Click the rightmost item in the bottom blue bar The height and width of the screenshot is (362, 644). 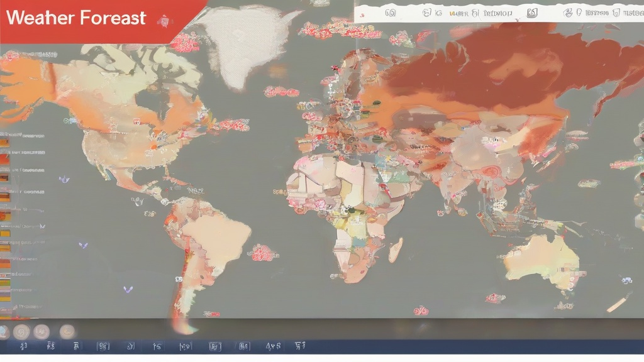tap(301, 346)
